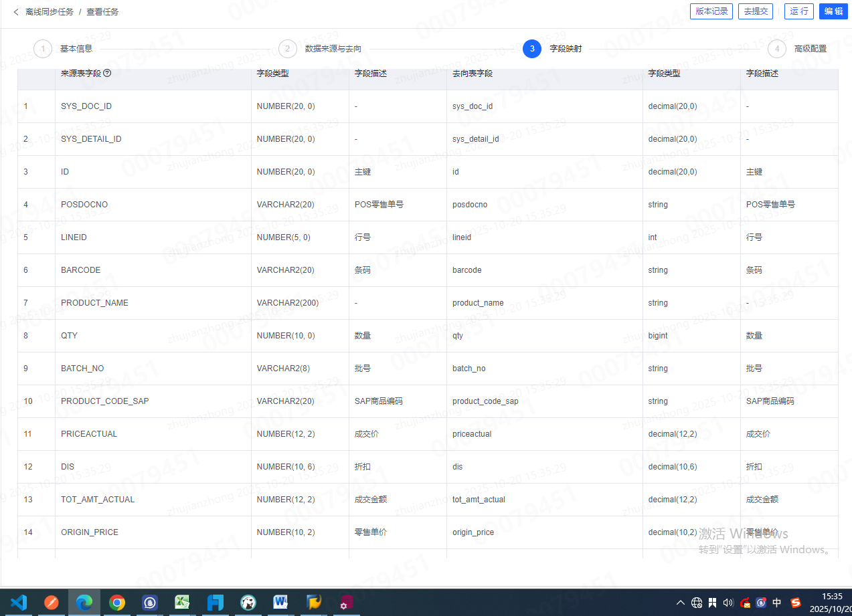This screenshot has height=616, width=852.
Task: Toggle the 中 input language indicator
Action: (777, 603)
